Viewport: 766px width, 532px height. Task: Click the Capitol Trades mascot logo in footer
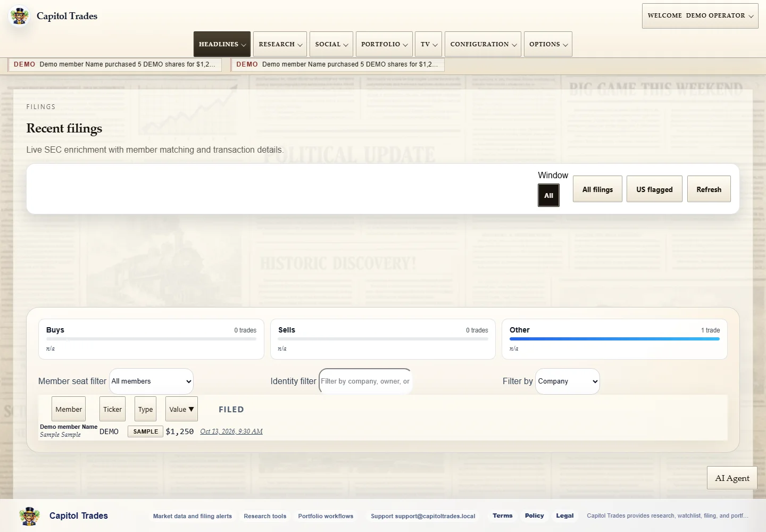[29, 516]
